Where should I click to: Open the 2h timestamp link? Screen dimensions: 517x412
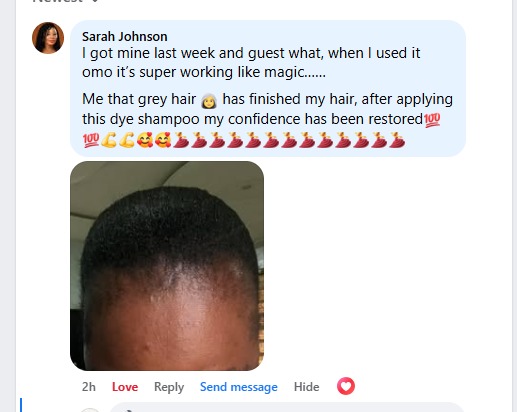89,387
